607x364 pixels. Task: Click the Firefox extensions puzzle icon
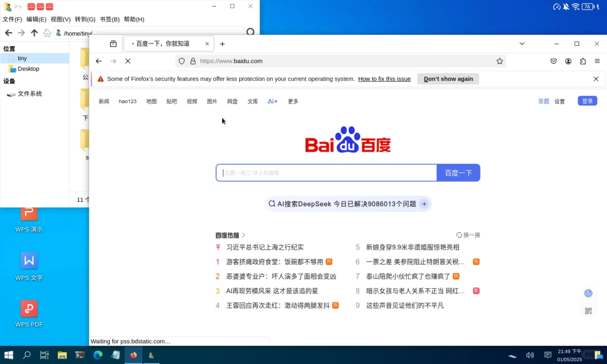coord(583,61)
